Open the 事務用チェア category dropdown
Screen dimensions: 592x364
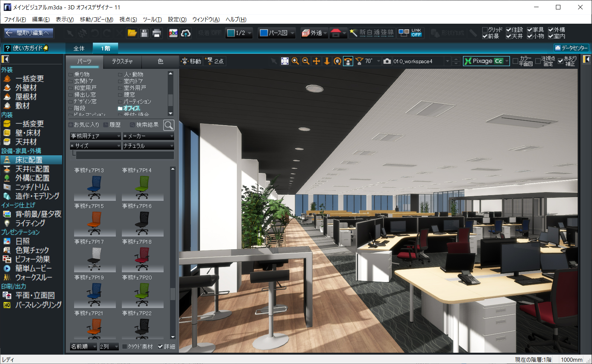click(x=96, y=136)
